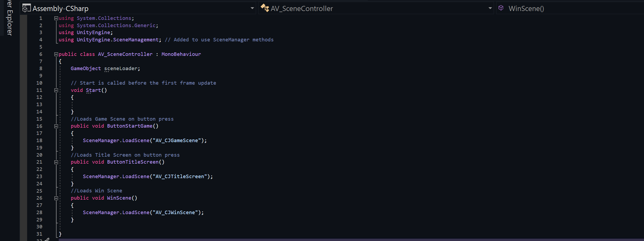Click the comment '//Loads Win Scene'
Screen dimensions: 644x241
[96, 191]
